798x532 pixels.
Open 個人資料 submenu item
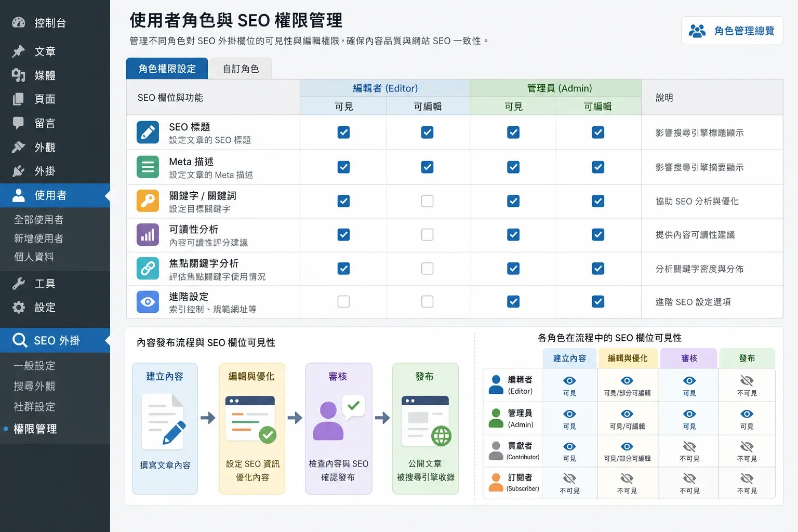(x=34, y=257)
